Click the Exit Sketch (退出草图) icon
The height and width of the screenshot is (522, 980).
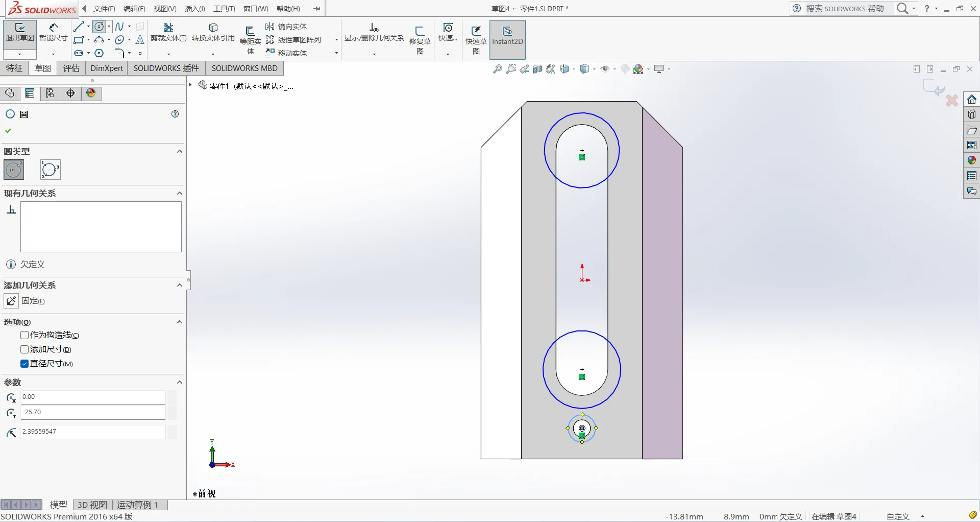(19, 32)
